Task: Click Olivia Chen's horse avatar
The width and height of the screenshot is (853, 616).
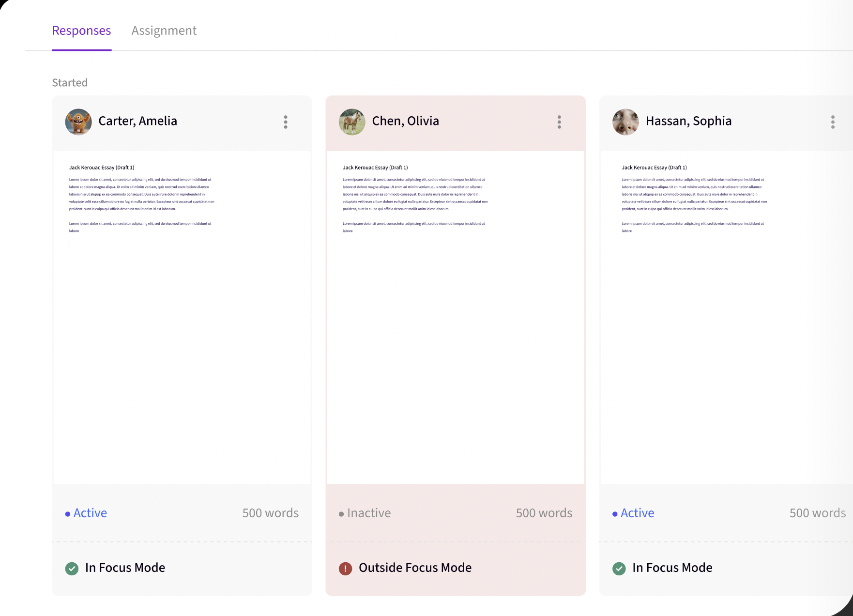Action: (x=352, y=122)
